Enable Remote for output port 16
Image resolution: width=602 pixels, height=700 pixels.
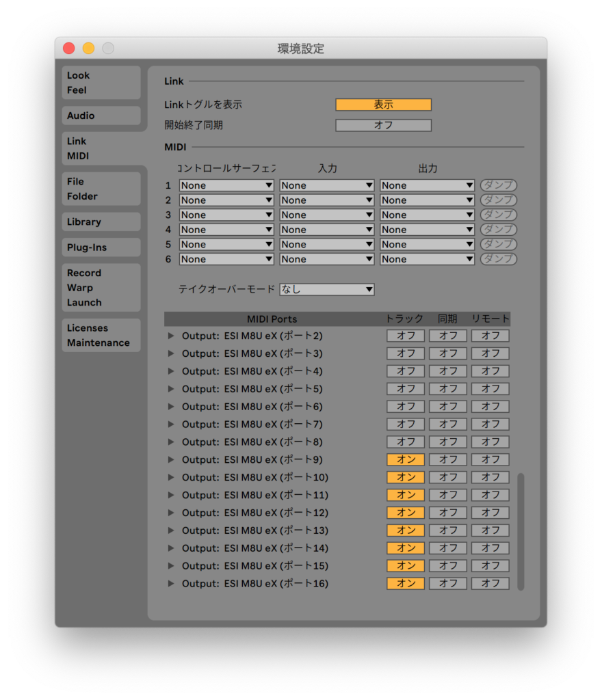tap(490, 584)
